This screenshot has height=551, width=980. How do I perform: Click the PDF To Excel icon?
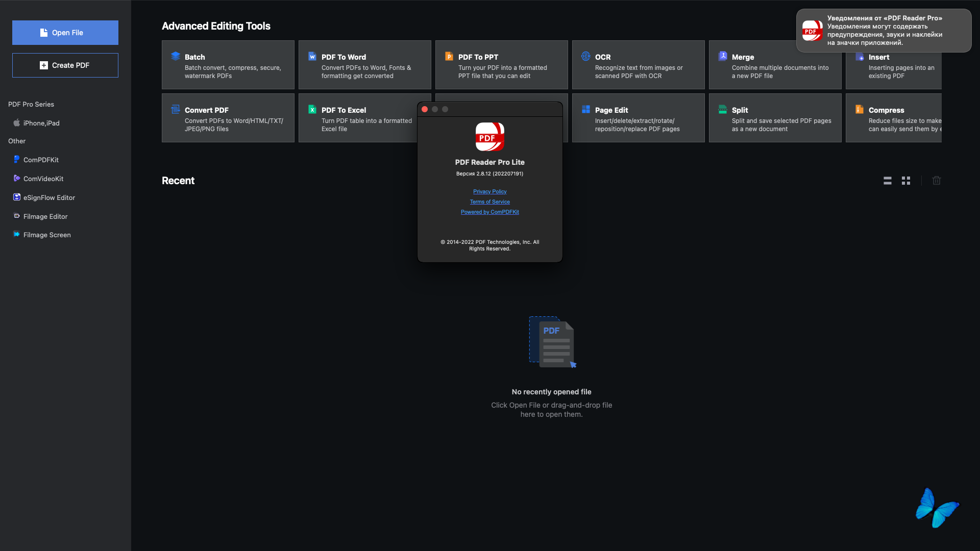(312, 109)
